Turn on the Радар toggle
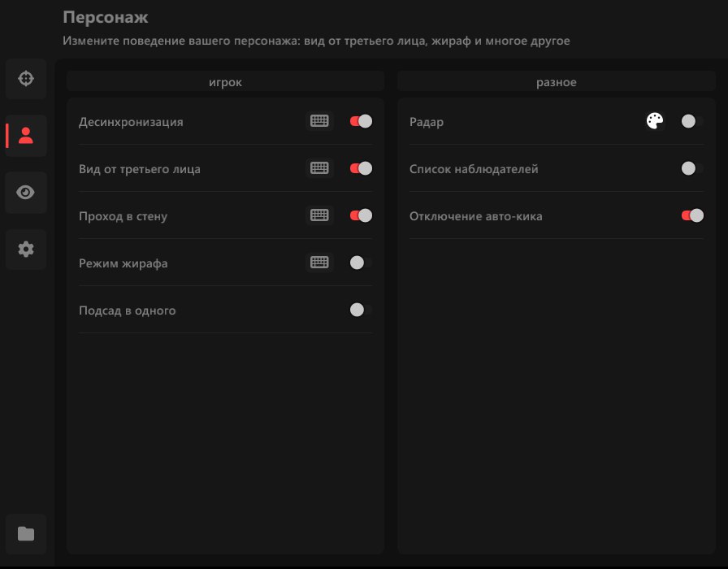The width and height of the screenshot is (728, 569). point(691,121)
